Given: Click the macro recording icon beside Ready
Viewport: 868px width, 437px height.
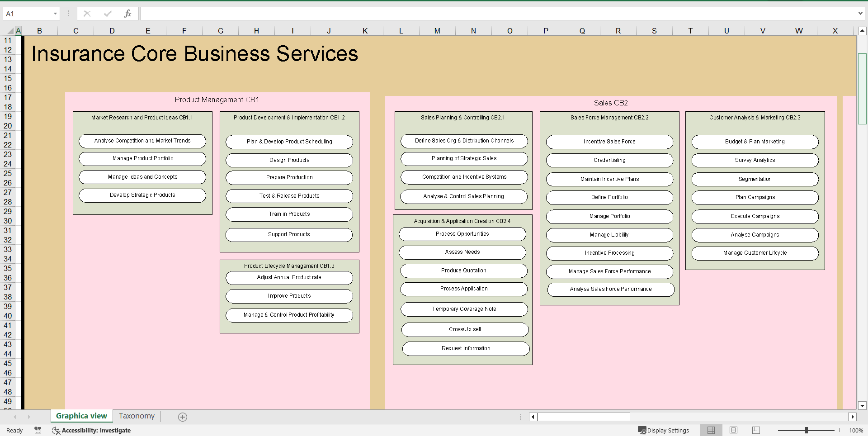Looking at the screenshot, I should [38, 430].
